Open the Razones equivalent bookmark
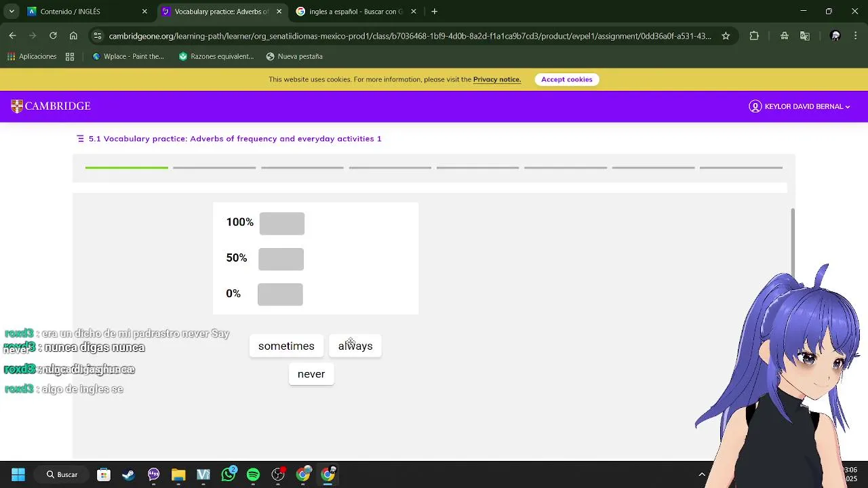868x488 pixels. pyautogui.click(x=216, y=56)
